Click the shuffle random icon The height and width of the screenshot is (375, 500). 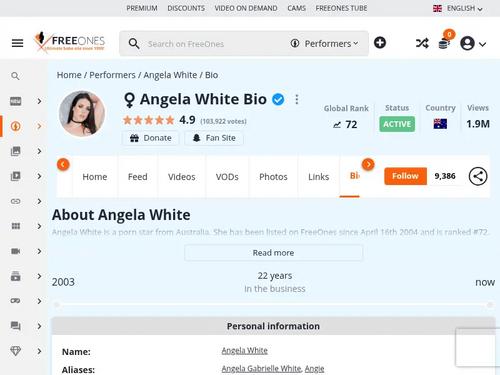[x=422, y=43]
